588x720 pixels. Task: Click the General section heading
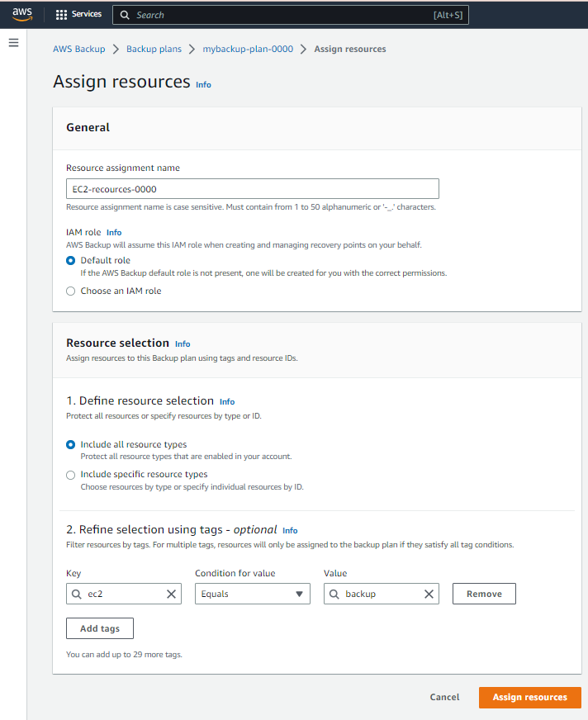[x=88, y=127]
